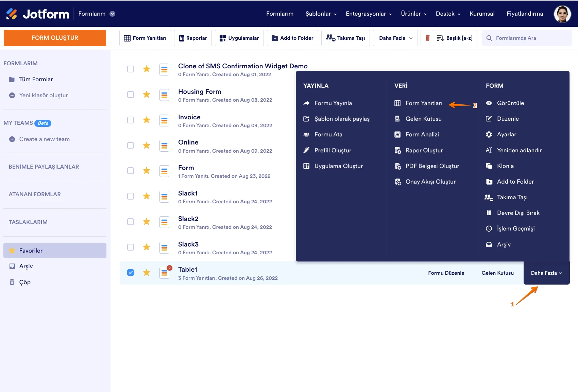This screenshot has height=392, width=578.
Task: Click Formu Düzenle on Table1 row
Action: pyautogui.click(x=446, y=273)
